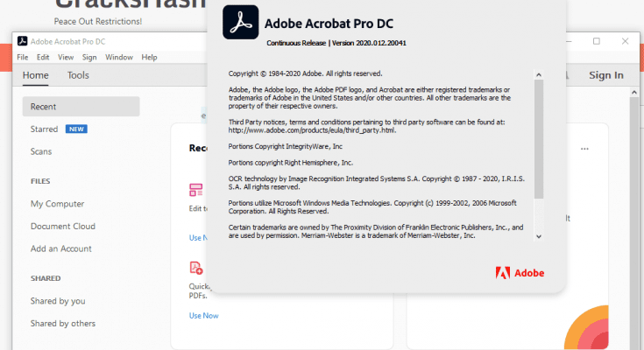The width and height of the screenshot is (644, 350).
Task: Switch to the Home tab
Action: tap(35, 75)
